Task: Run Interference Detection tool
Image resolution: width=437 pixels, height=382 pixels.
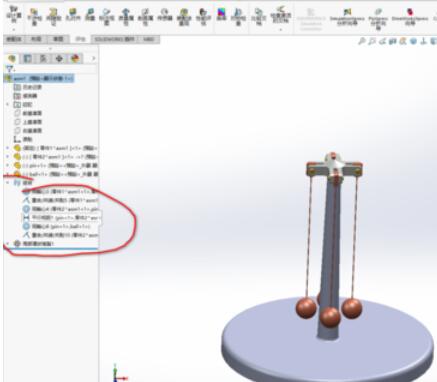Action: 34,17
